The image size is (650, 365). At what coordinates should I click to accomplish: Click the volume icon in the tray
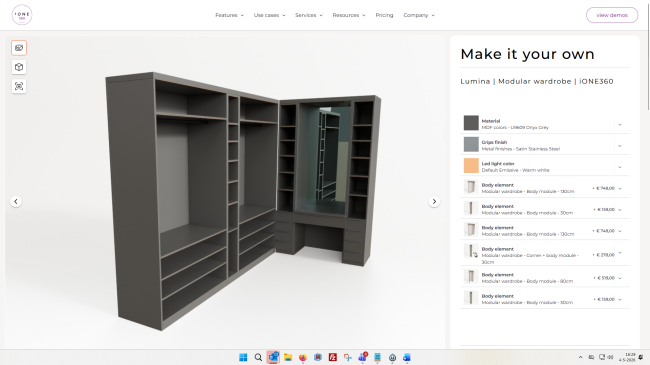pyautogui.click(x=610, y=357)
